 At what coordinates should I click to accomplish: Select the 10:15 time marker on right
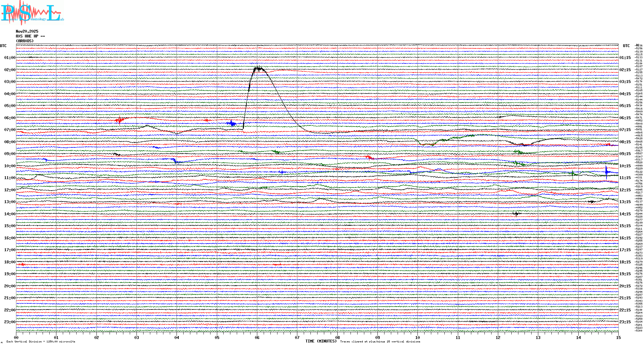pyautogui.click(x=625, y=166)
